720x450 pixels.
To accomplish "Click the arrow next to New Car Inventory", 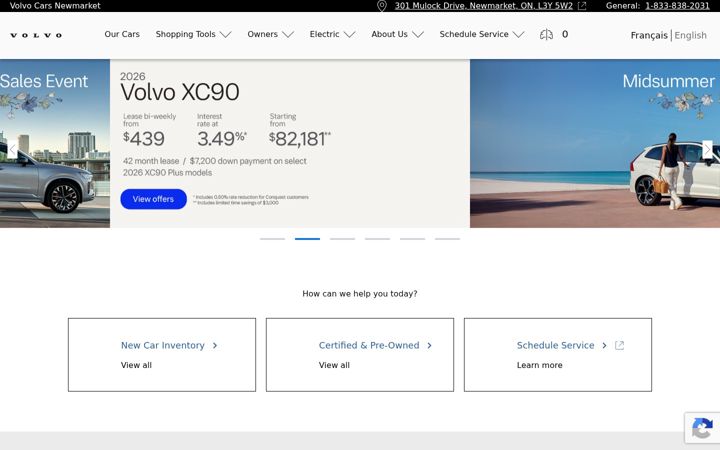I will [x=215, y=345].
